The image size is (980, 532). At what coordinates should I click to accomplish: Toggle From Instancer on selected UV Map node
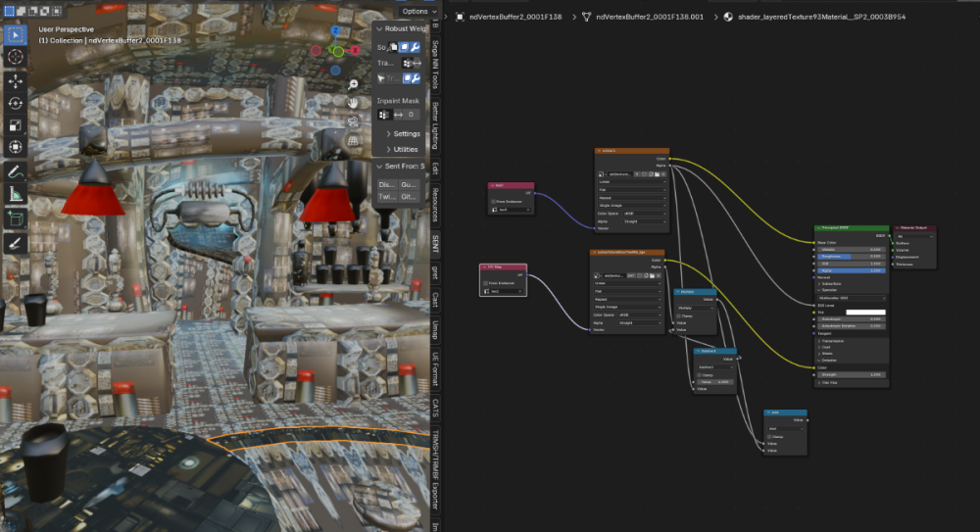486,283
